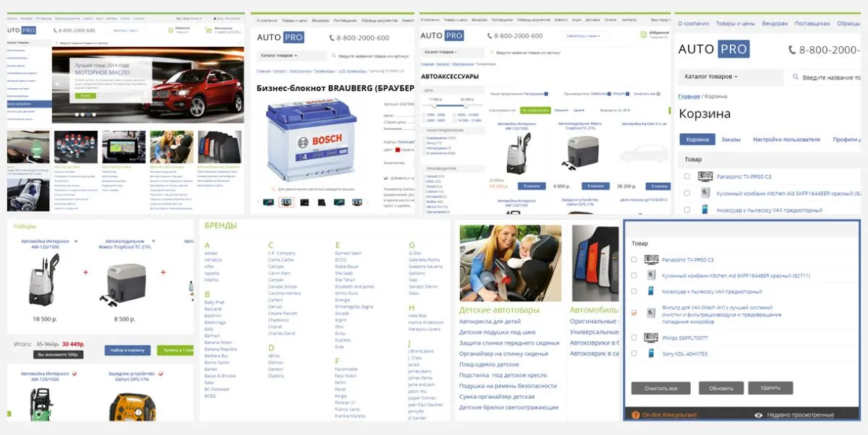Click the eye icon next to Недавно просмотренные
Image resolution: width=868 pixels, height=435 pixels.
758,414
